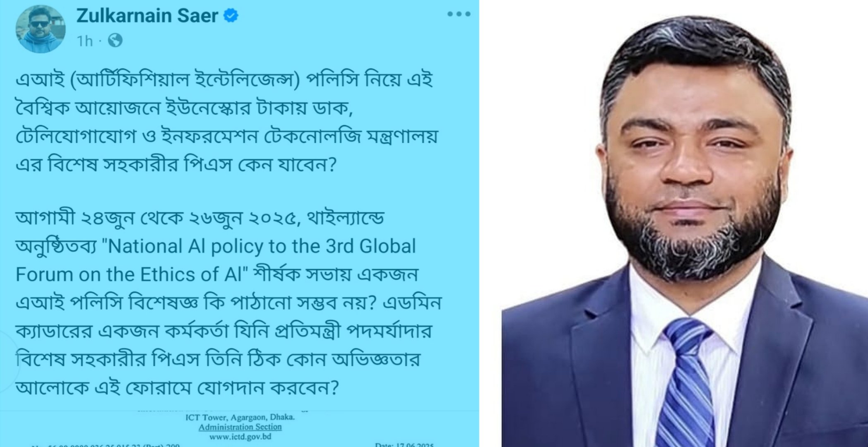
Task: Click the "1h" post timestamp
Action: 84,41
